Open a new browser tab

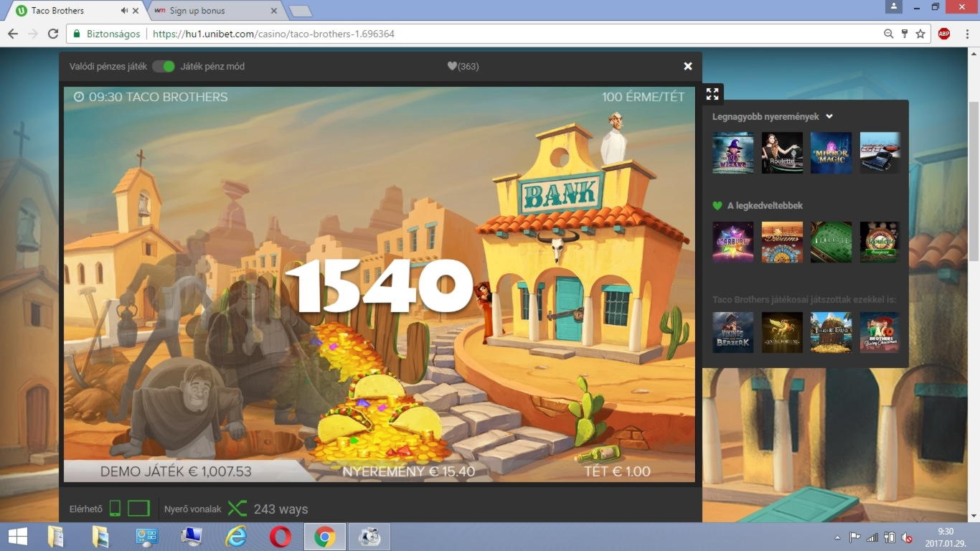click(x=300, y=11)
